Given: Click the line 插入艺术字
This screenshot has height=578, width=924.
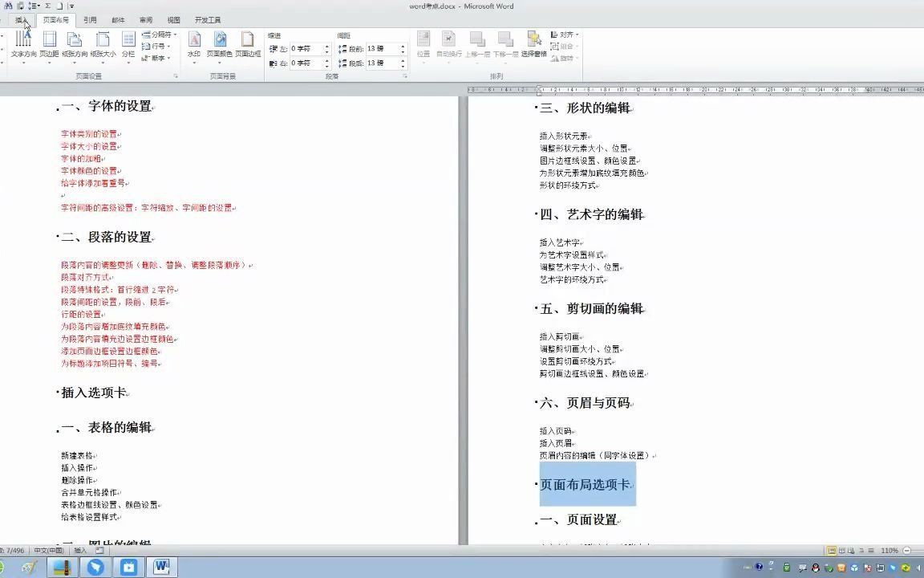Looking at the screenshot, I should click(560, 242).
